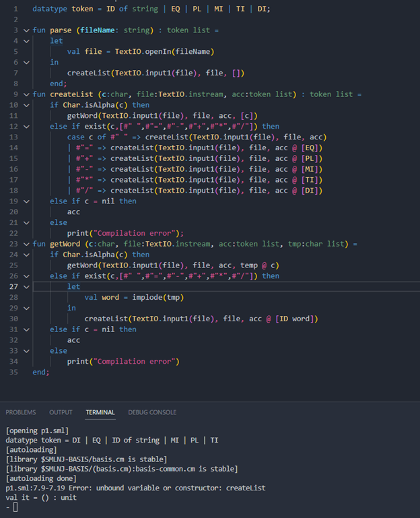Click line number 1 in the gutter

pyautogui.click(x=15, y=9)
